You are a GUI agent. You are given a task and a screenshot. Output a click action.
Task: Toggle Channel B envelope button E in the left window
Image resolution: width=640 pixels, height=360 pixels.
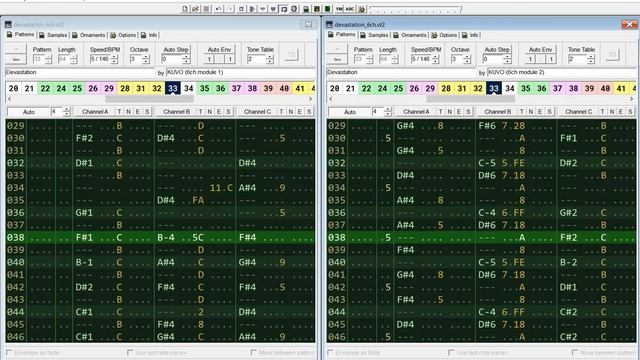(x=219, y=111)
